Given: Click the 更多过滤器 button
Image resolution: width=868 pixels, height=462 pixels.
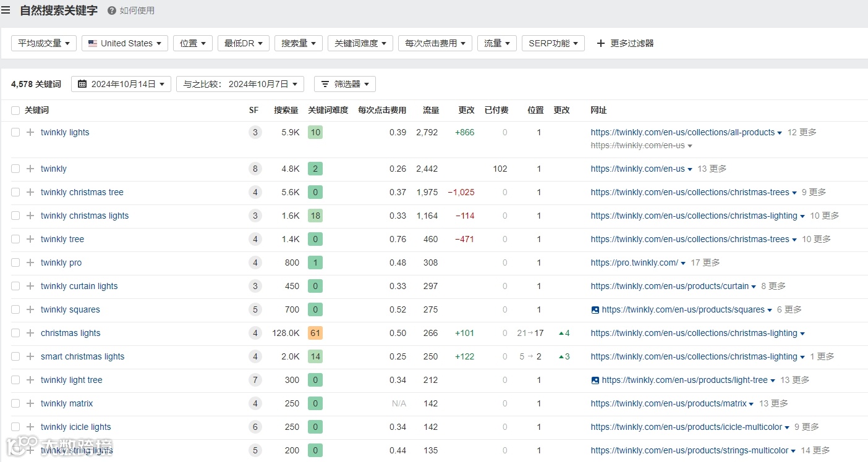Looking at the screenshot, I should pos(625,43).
